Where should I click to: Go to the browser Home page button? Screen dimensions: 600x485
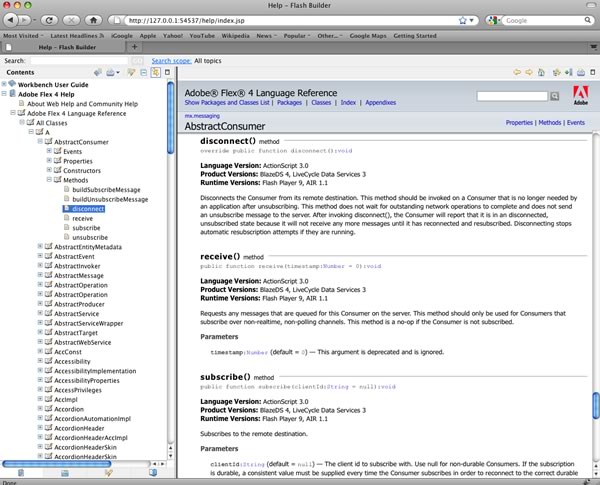(x=93, y=20)
